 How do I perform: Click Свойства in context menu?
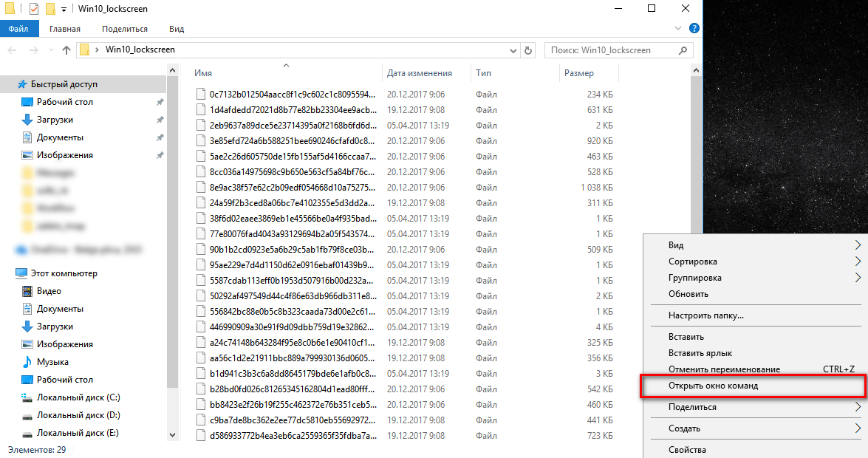pos(687,450)
